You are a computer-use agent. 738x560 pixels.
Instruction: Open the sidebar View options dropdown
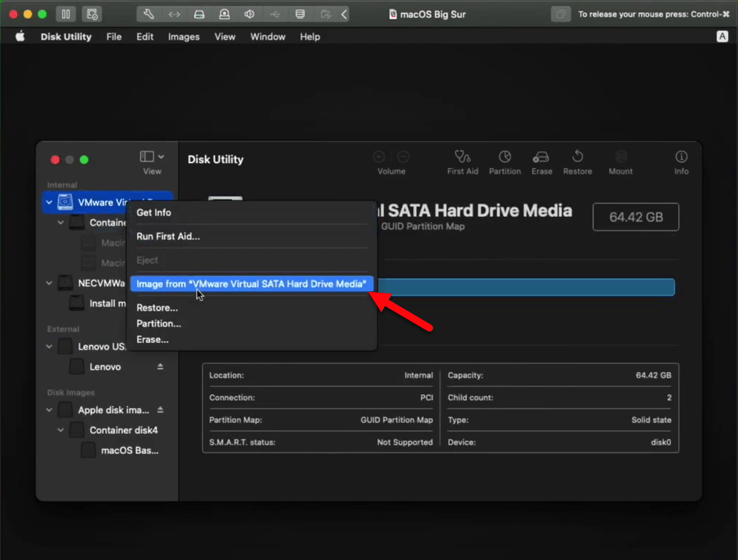click(151, 156)
